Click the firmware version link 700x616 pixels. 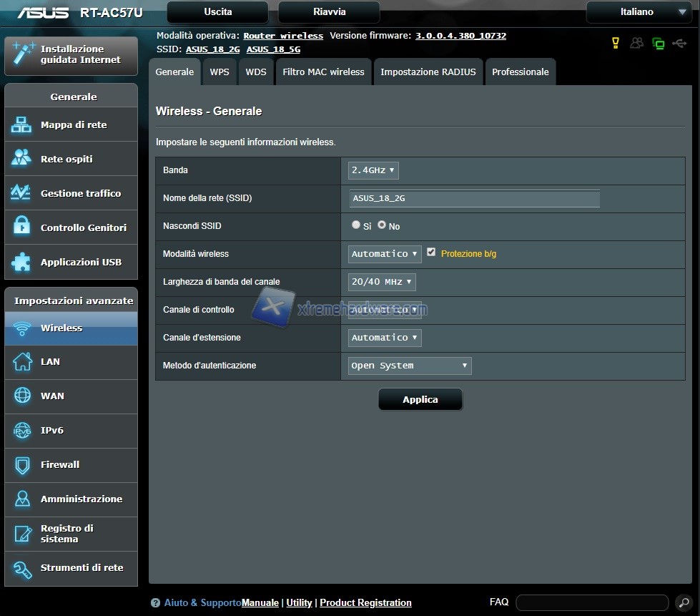click(x=460, y=36)
